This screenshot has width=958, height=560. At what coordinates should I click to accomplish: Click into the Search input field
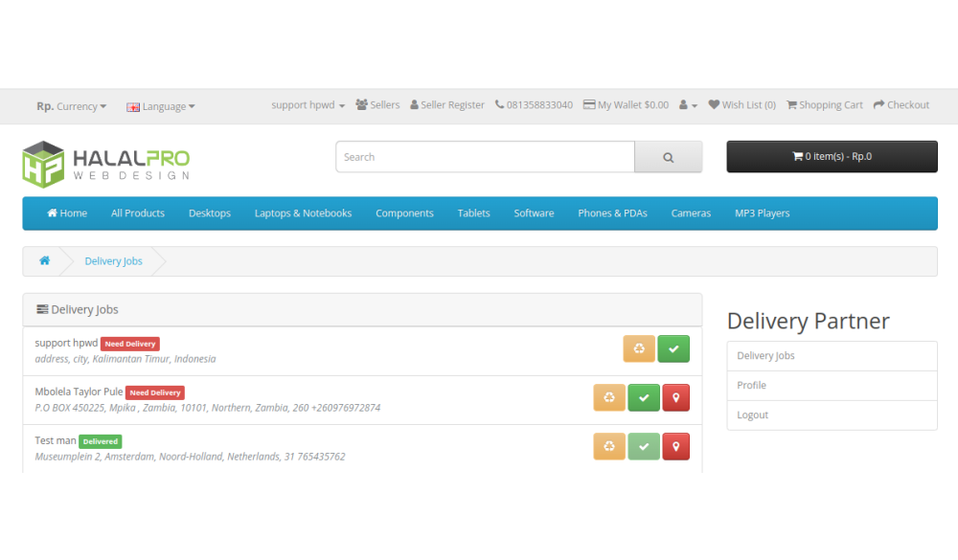click(x=485, y=157)
